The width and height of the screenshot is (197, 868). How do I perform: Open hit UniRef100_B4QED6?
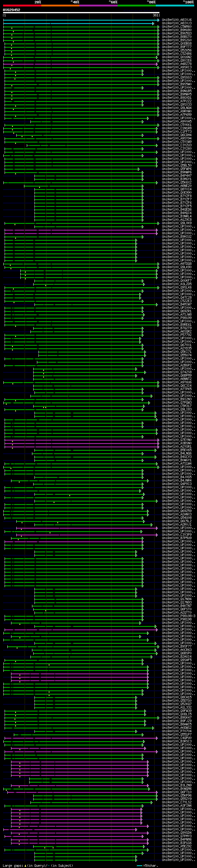pos(177,210)
